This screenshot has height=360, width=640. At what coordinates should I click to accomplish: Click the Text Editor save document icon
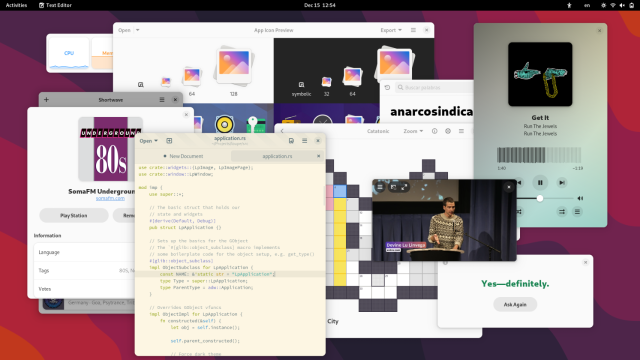[x=291, y=141]
